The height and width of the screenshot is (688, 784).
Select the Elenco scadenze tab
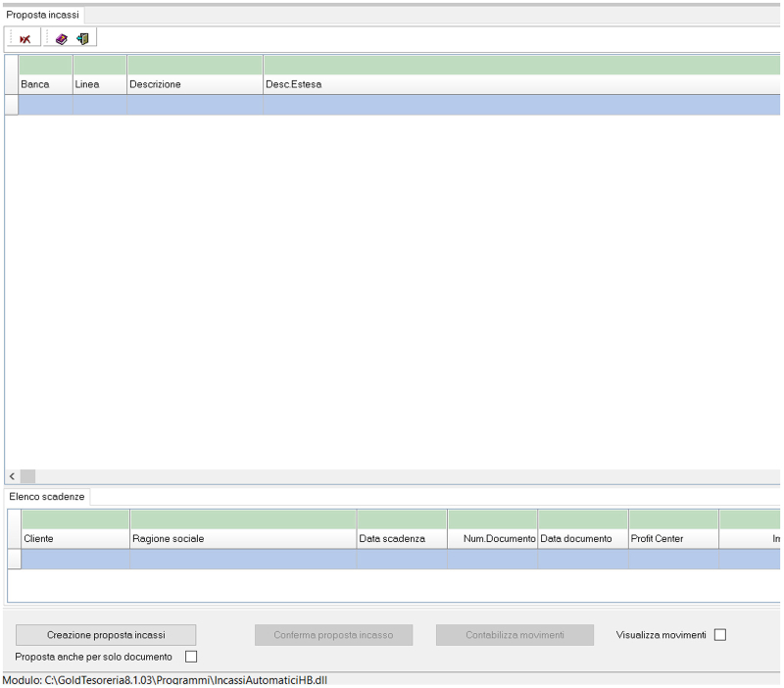pos(47,497)
